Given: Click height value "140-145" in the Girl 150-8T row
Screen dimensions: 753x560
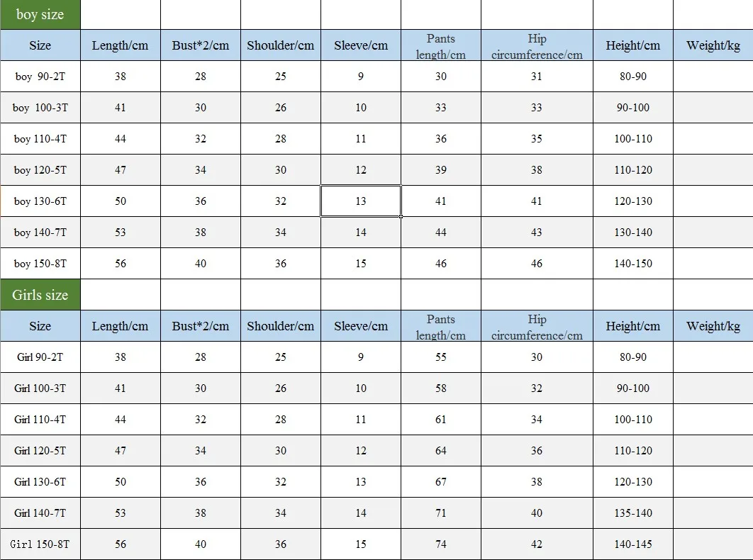Looking at the screenshot, I should point(633,544).
